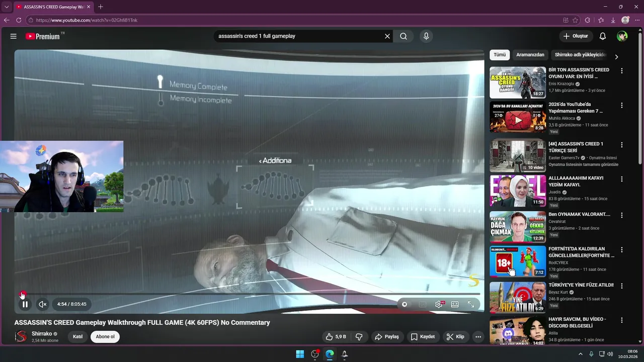Save video with Kaydet button
The width and height of the screenshot is (644, 362).
(423, 337)
